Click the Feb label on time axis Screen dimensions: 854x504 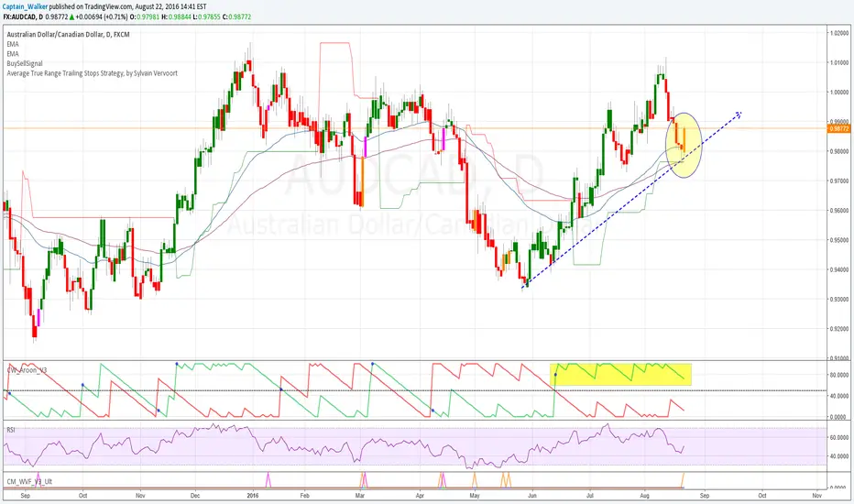click(304, 496)
